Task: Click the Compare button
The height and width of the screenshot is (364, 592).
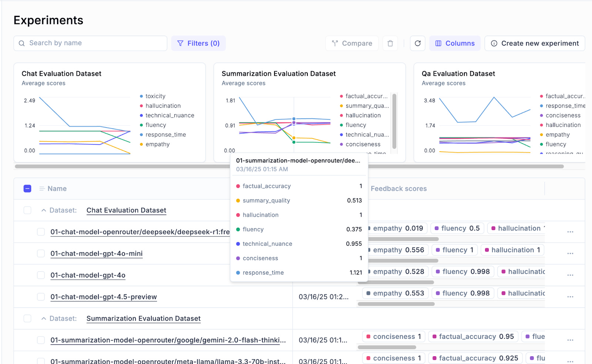Action: (352, 43)
